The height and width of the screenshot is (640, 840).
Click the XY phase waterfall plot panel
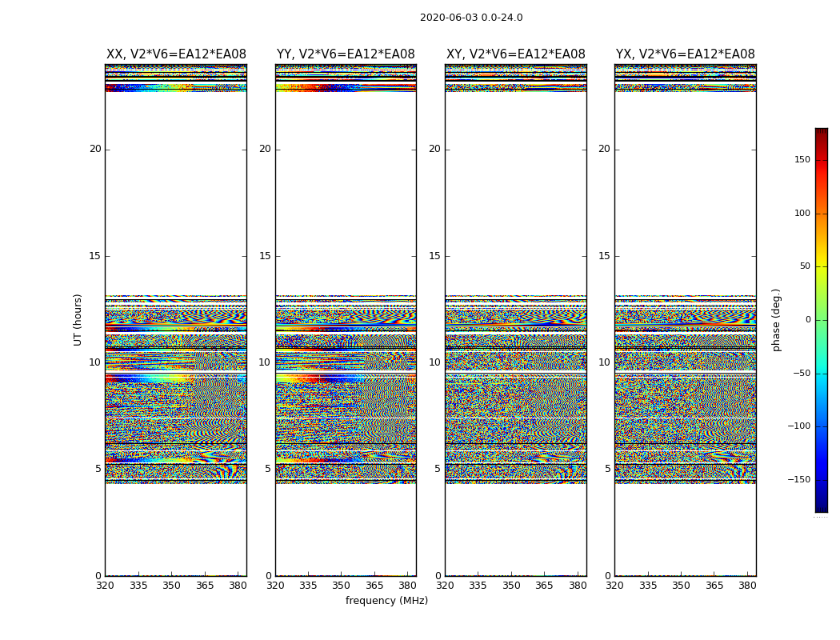click(x=515, y=320)
